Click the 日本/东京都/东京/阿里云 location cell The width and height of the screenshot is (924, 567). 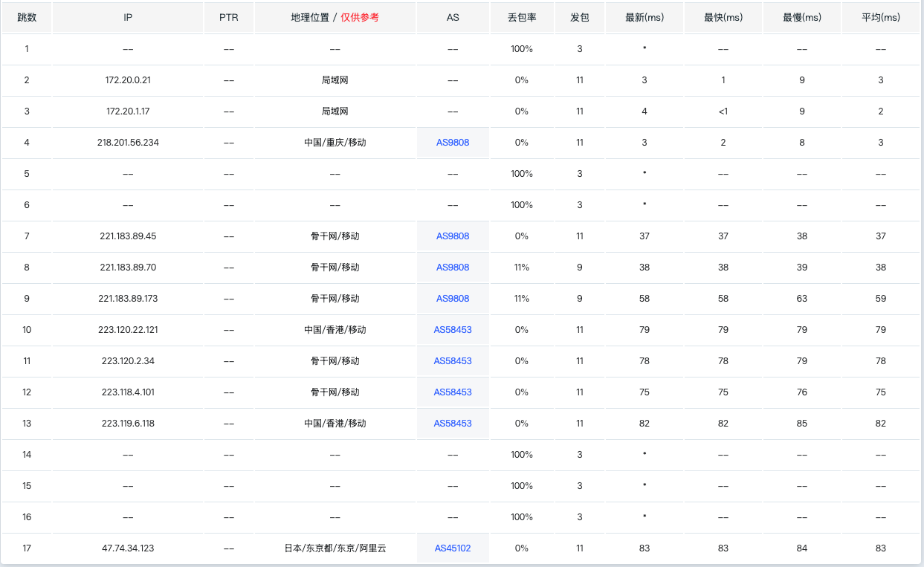tap(335, 548)
